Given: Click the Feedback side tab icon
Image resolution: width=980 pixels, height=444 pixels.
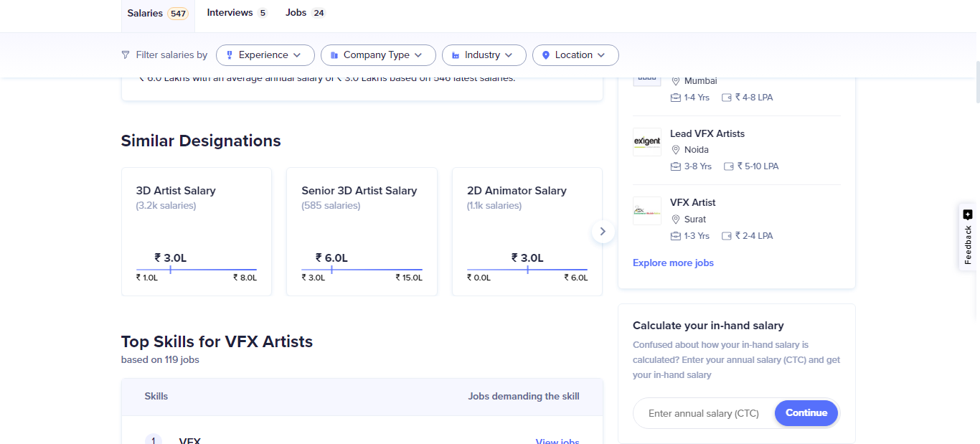Looking at the screenshot, I should point(968,214).
